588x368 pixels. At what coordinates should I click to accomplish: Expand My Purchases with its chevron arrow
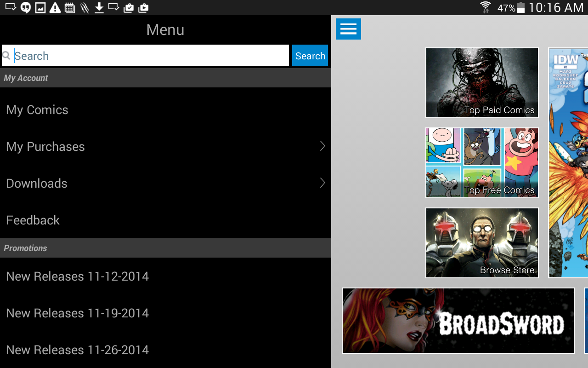[322, 146]
